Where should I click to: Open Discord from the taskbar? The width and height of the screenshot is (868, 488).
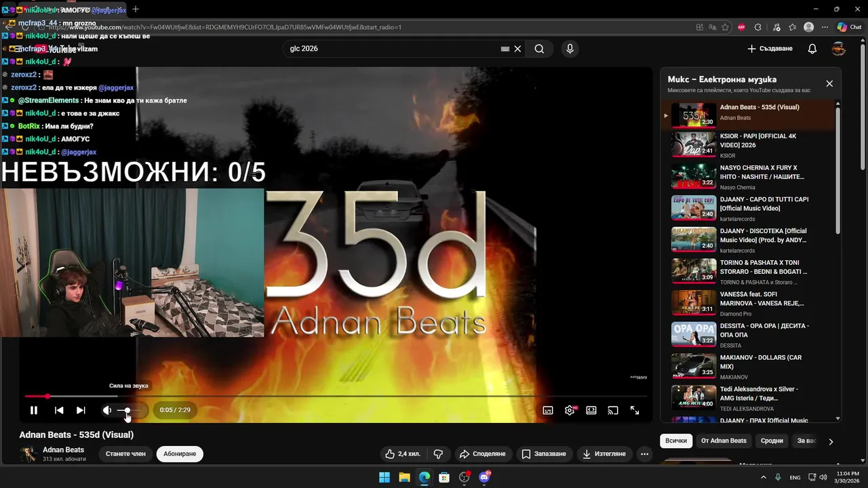point(484,477)
